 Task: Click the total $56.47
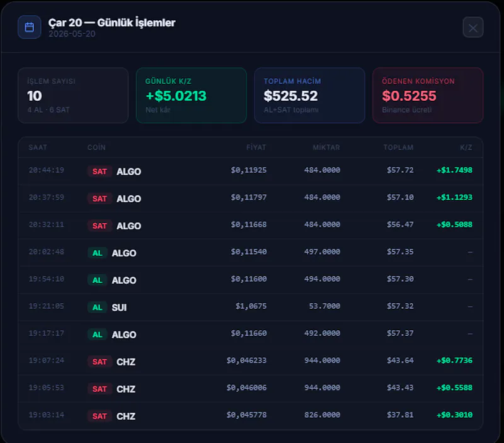pyautogui.click(x=400, y=224)
